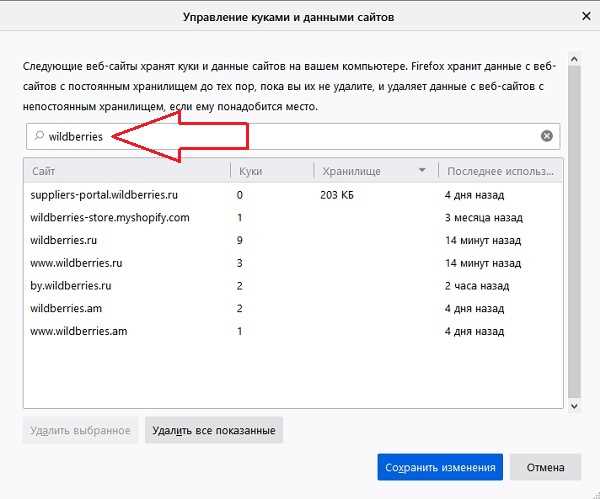Click the sort arrow in Хранилище column
This screenshot has width=600, height=499.
[423, 171]
